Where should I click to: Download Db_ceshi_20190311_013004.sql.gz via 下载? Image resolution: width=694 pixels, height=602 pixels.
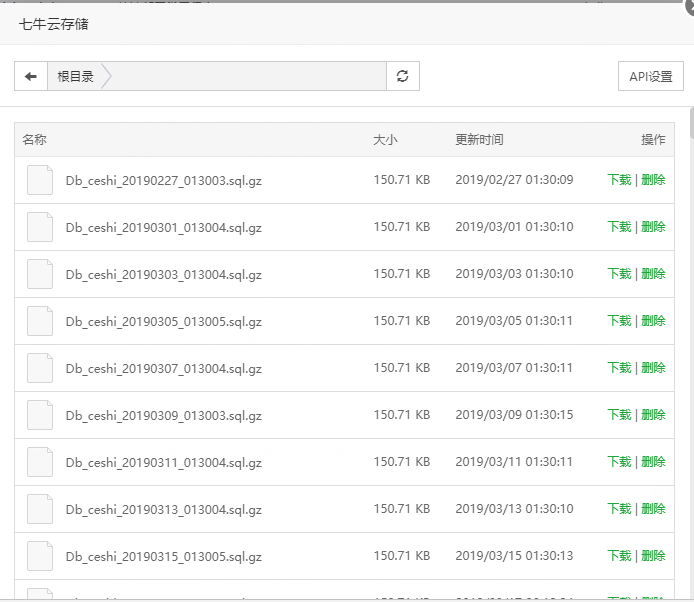(619, 462)
